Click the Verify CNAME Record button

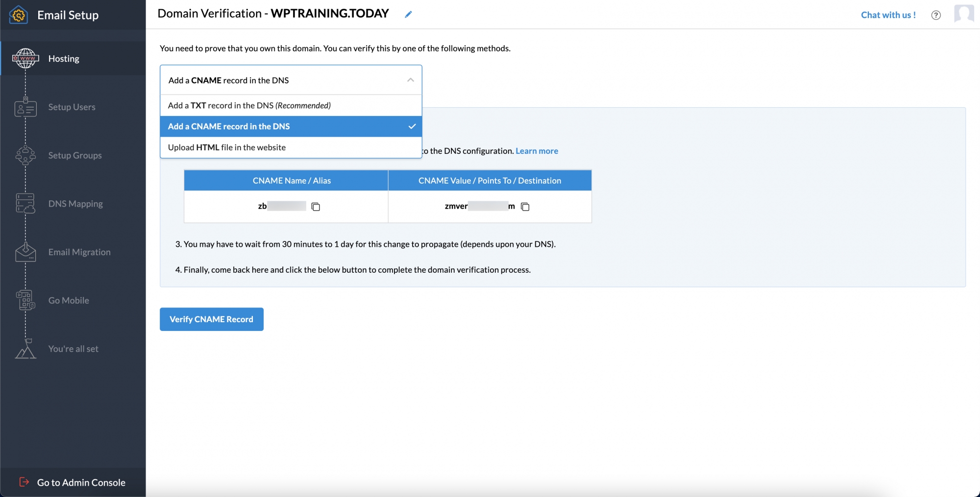(x=211, y=319)
